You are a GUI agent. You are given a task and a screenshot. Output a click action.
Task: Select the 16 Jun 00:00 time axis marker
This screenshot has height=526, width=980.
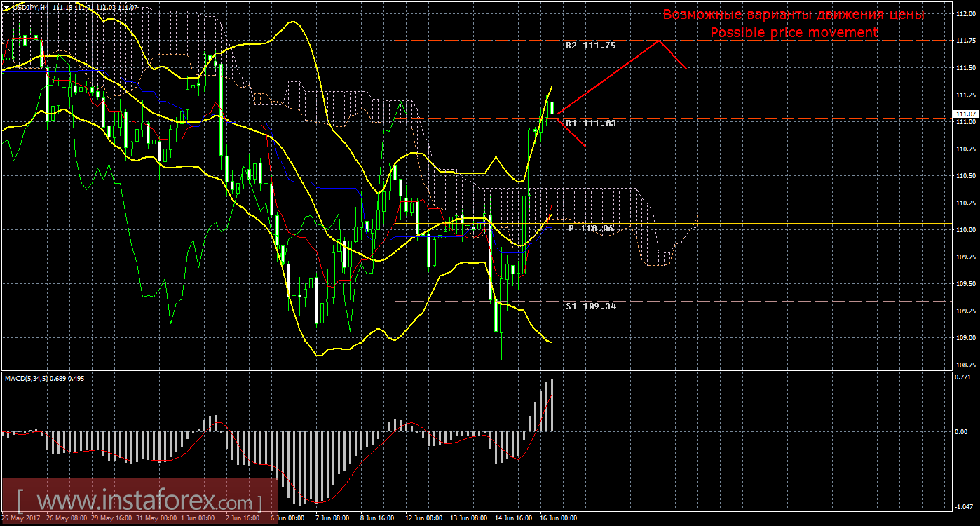(557, 519)
